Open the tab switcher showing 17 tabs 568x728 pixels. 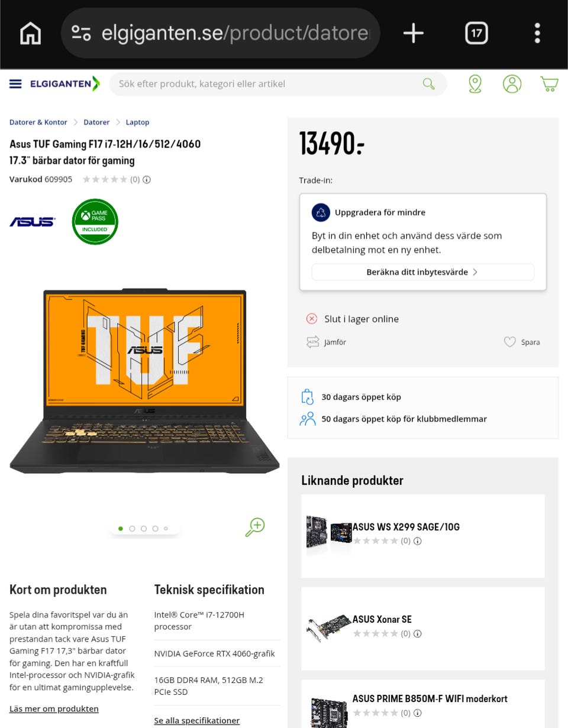coord(476,33)
